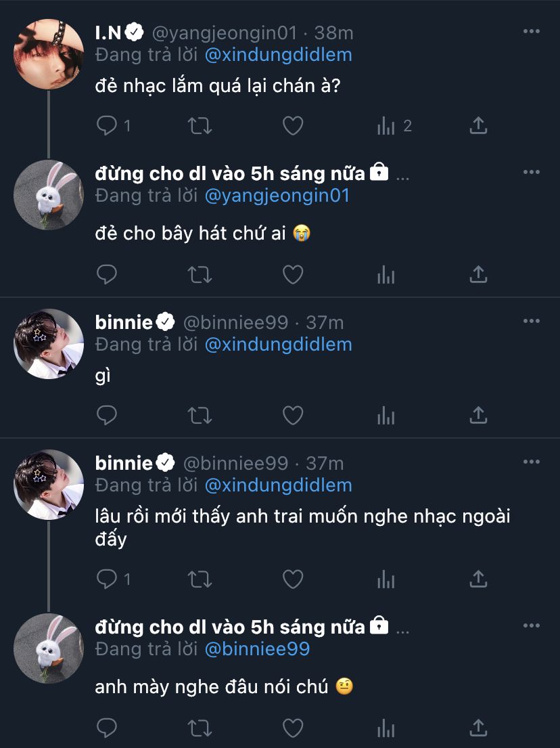The image size is (560, 748).
Task: Open binnie's avatar on the "gì" tweet
Action: [49, 344]
